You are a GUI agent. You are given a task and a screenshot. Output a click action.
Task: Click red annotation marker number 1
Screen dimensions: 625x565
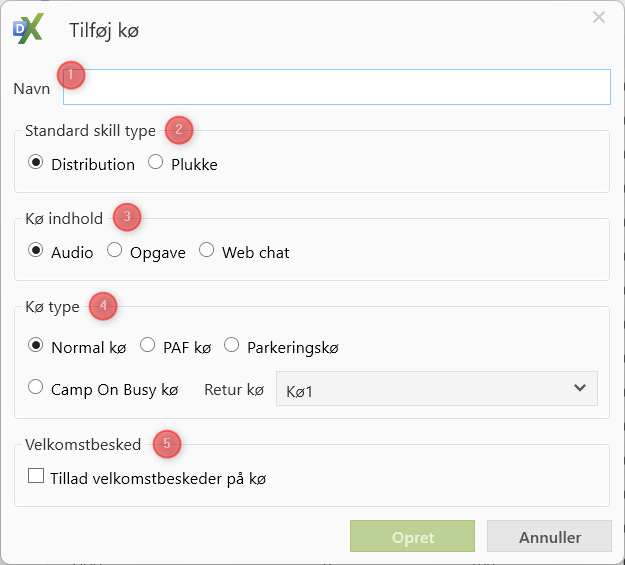[71, 75]
